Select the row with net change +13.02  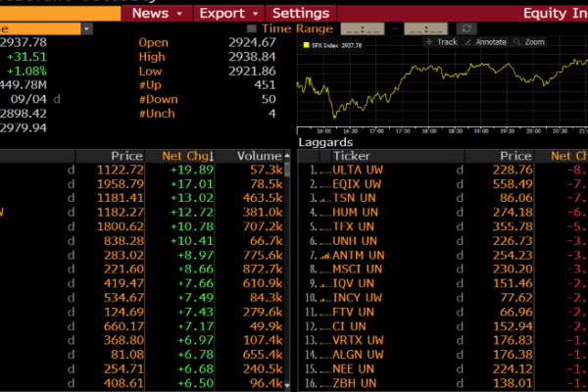(x=142, y=198)
